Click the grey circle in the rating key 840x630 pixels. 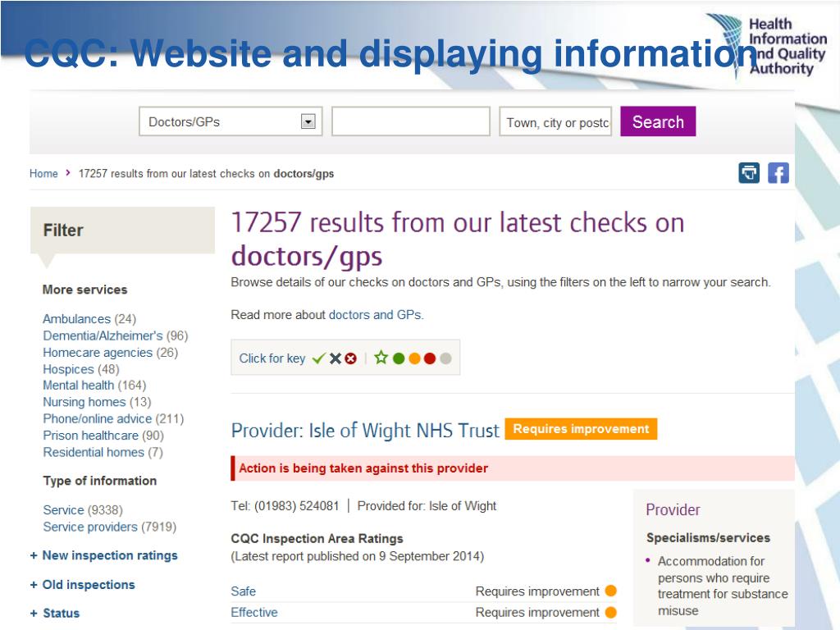coord(445,358)
